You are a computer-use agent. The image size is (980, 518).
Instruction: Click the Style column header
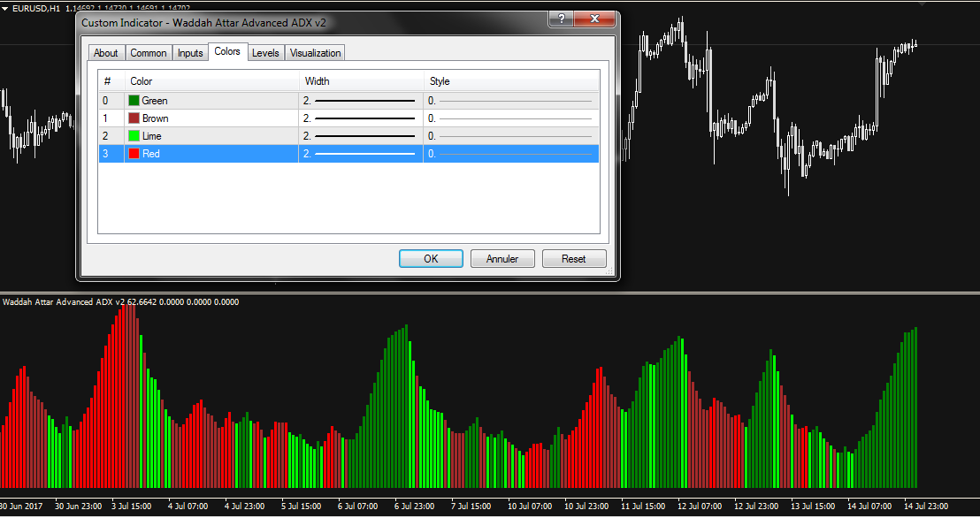point(511,81)
